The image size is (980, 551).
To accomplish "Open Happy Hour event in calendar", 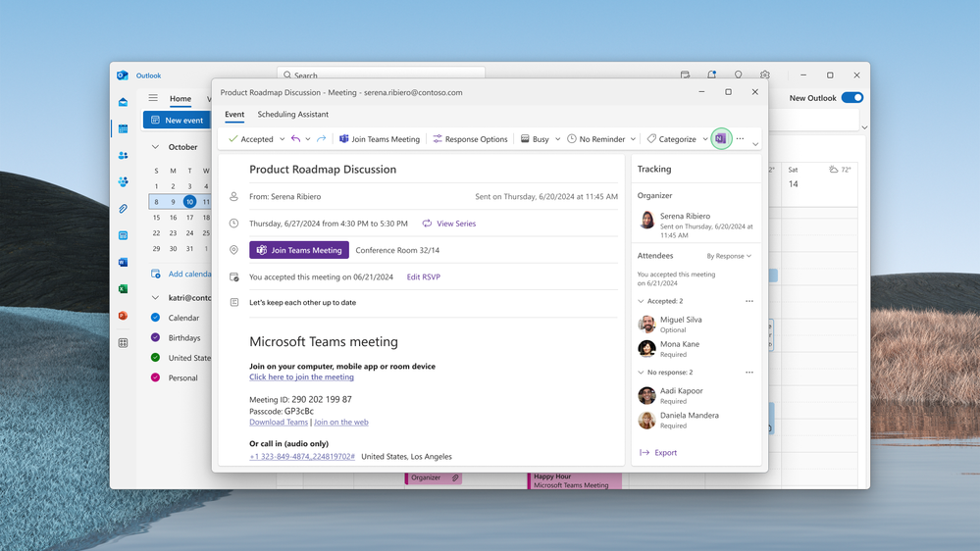I will click(575, 480).
